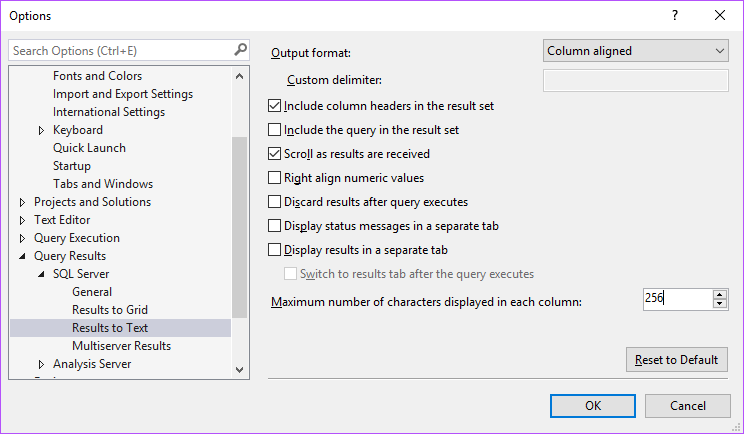Confirm settings with OK button

593,406
